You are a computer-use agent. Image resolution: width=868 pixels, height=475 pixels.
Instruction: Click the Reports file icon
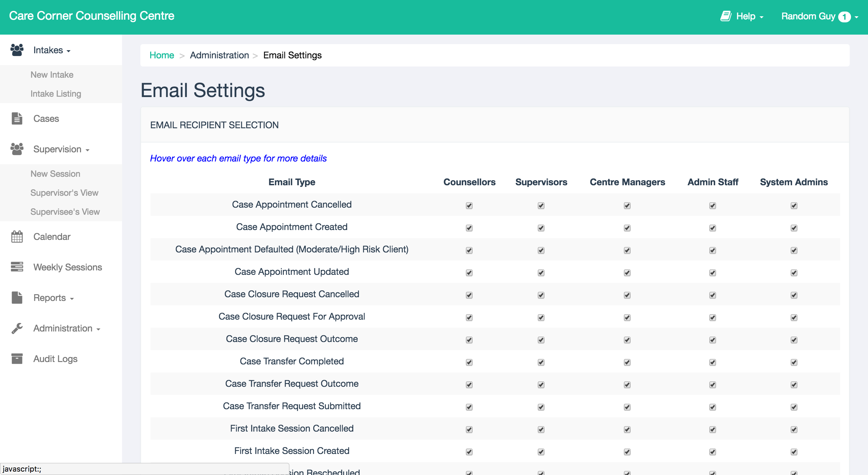coord(17,298)
